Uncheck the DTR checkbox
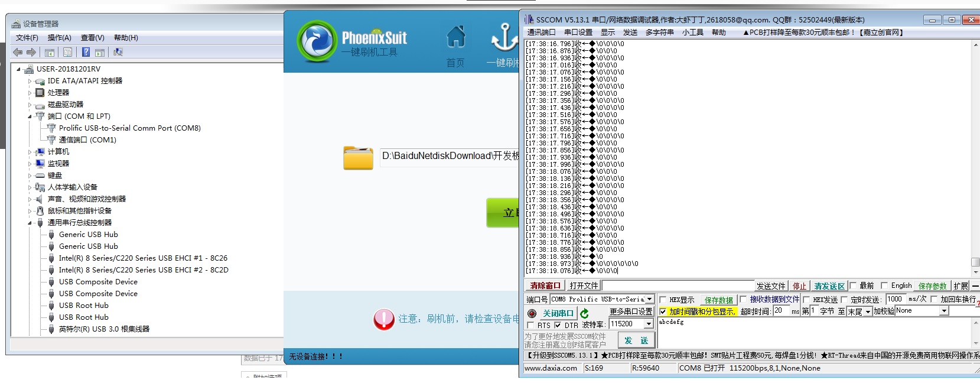The height and width of the screenshot is (383, 980). point(558,325)
